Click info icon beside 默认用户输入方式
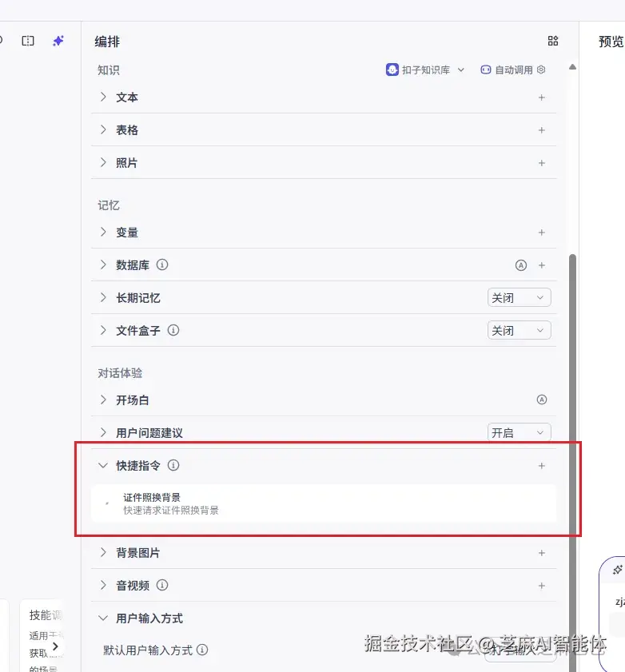The width and height of the screenshot is (625, 672). pos(202,650)
